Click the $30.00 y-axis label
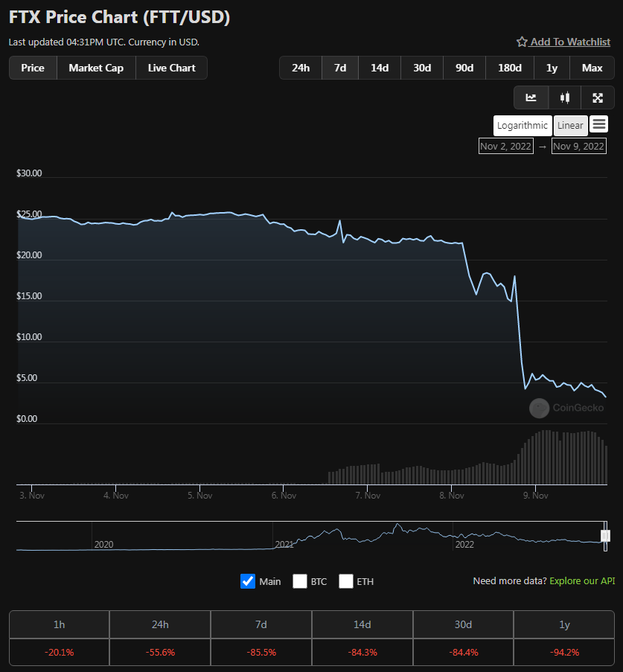Viewport: 623px width, 672px height. tap(29, 173)
